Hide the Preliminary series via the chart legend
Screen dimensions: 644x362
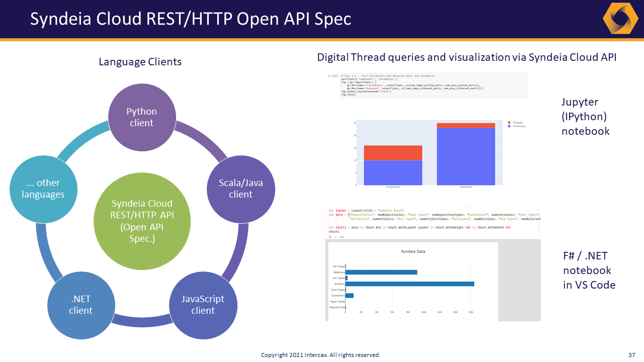[x=520, y=126]
